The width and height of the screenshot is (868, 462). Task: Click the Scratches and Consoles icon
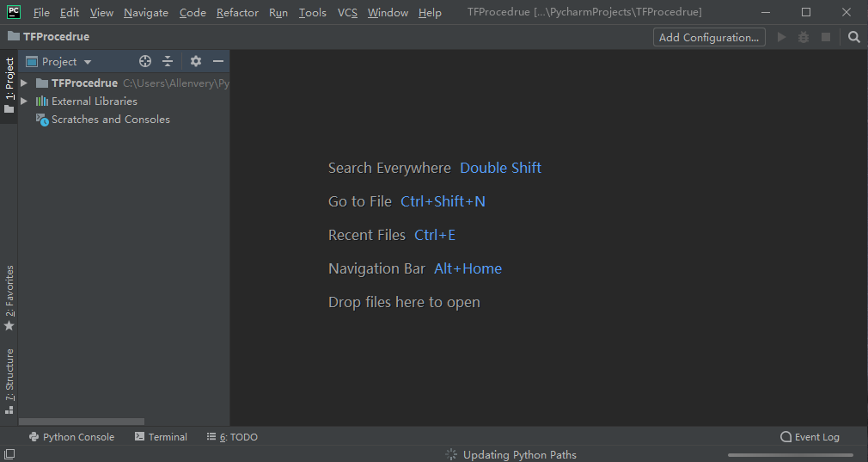[42, 120]
